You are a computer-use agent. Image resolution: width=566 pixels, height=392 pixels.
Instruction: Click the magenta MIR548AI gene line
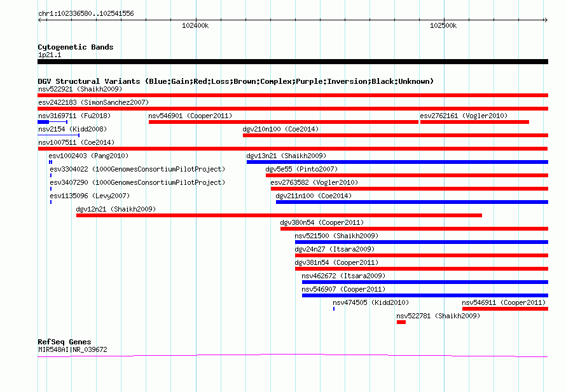click(x=293, y=356)
